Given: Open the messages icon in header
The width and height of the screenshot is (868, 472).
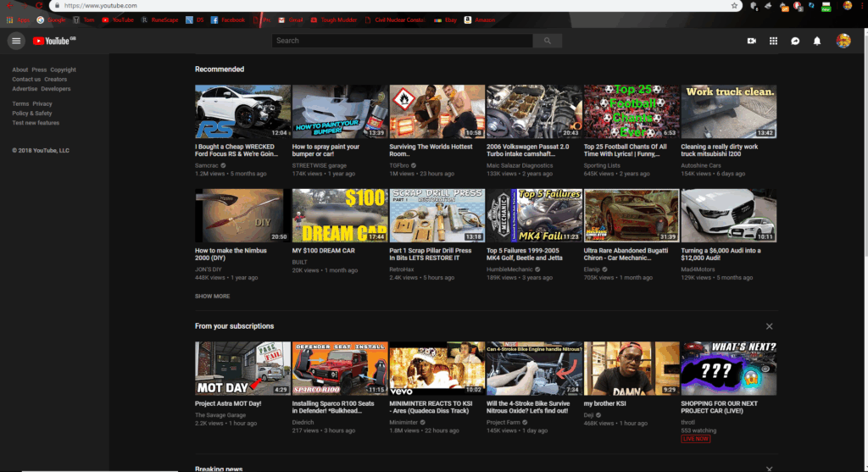Looking at the screenshot, I should 795,41.
